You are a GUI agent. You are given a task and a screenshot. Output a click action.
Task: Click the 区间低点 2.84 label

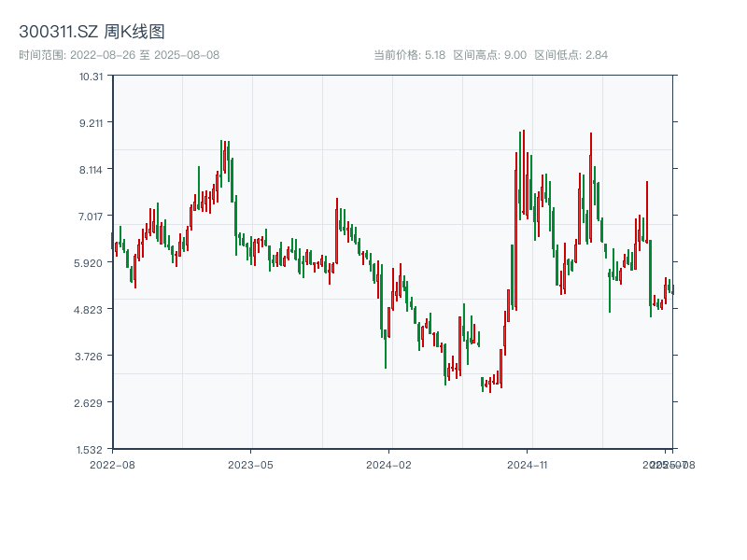coord(571,55)
